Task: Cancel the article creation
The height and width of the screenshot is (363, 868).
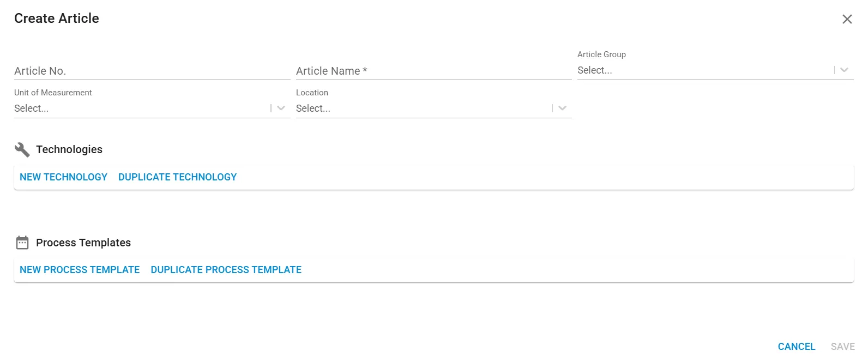Action: 797,347
